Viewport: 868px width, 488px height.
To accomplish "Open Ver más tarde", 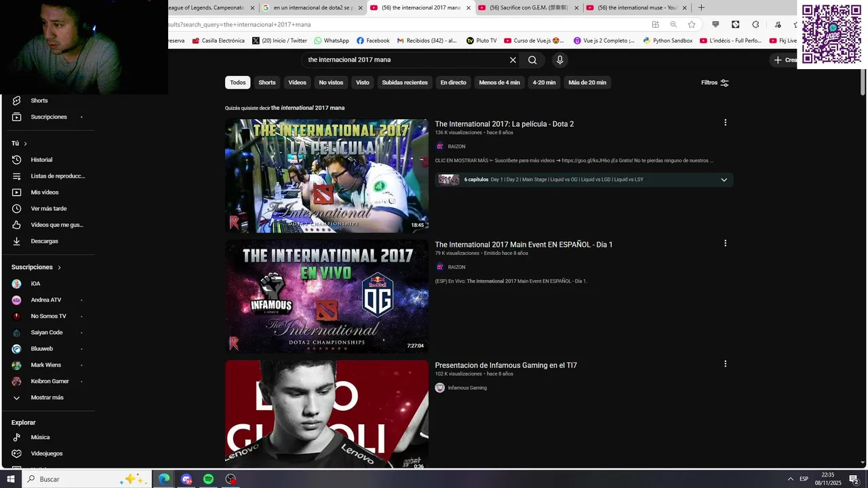I will (x=47, y=209).
